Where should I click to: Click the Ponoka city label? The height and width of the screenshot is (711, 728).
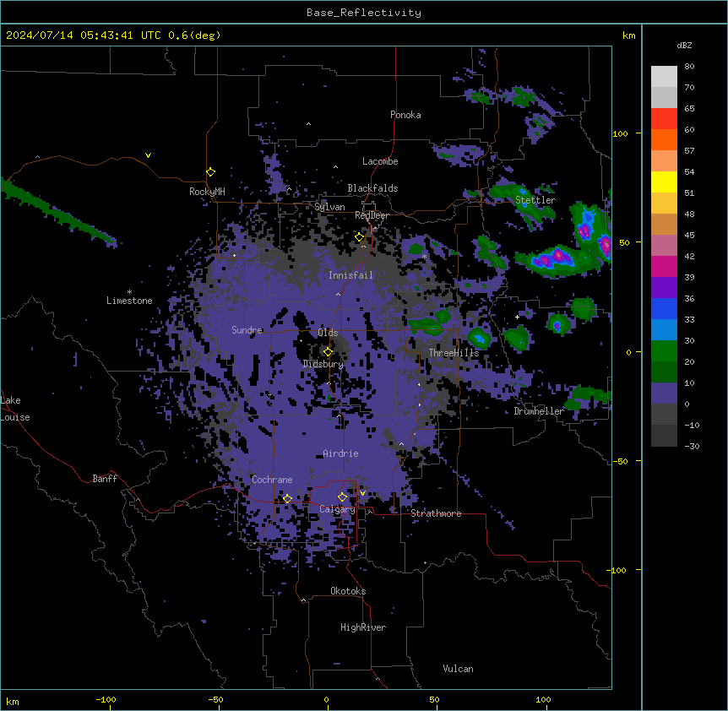click(405, 115)
